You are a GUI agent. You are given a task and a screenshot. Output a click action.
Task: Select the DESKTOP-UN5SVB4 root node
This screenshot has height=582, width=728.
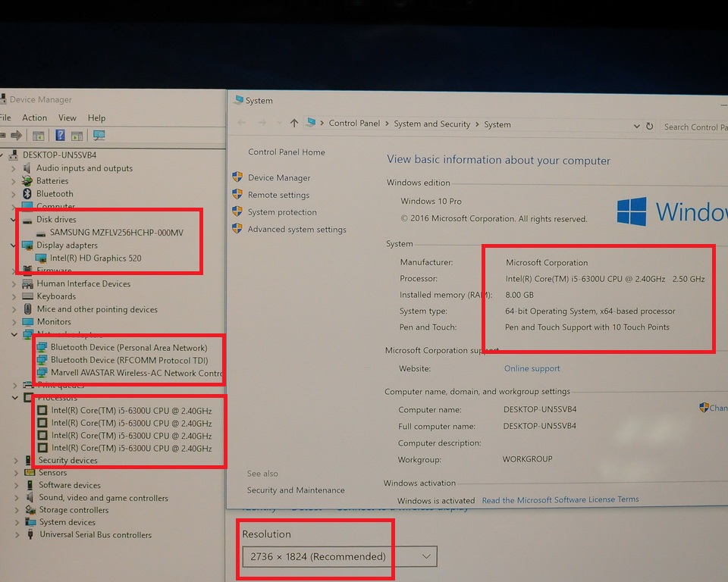59,155
